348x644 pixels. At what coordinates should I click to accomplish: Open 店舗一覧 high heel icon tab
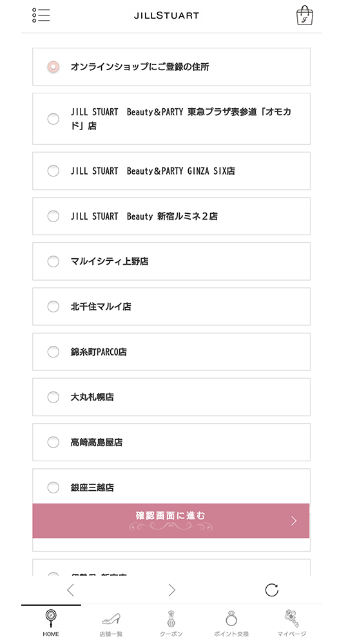click(111, 623)
